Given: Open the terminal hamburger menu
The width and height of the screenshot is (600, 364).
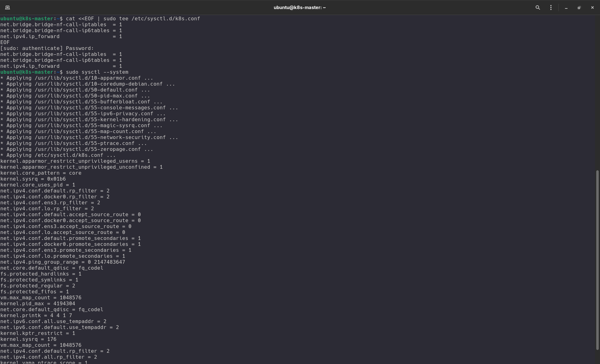Looking at the screenshot, I should click(551, 7).
